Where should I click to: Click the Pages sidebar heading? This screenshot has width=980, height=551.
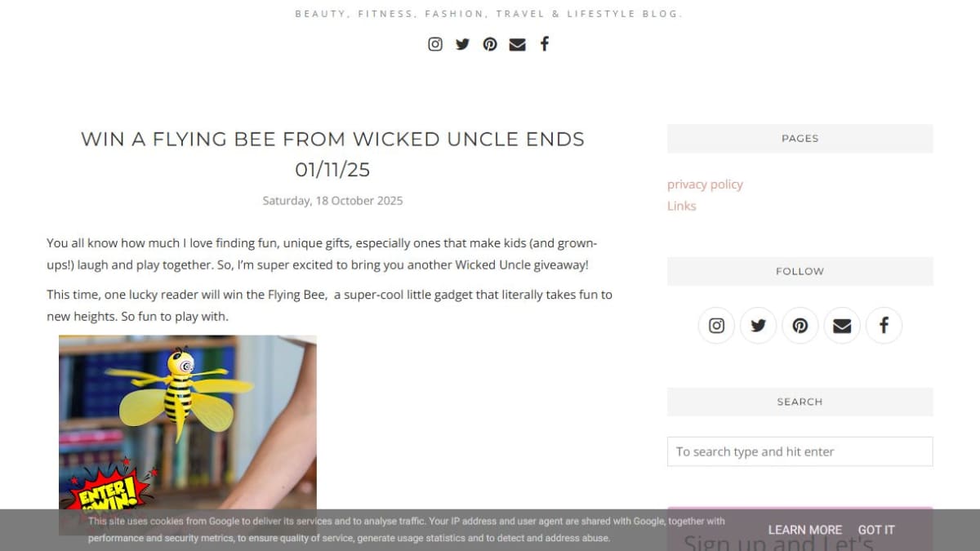pyautogui.click(x=800, y=139)
